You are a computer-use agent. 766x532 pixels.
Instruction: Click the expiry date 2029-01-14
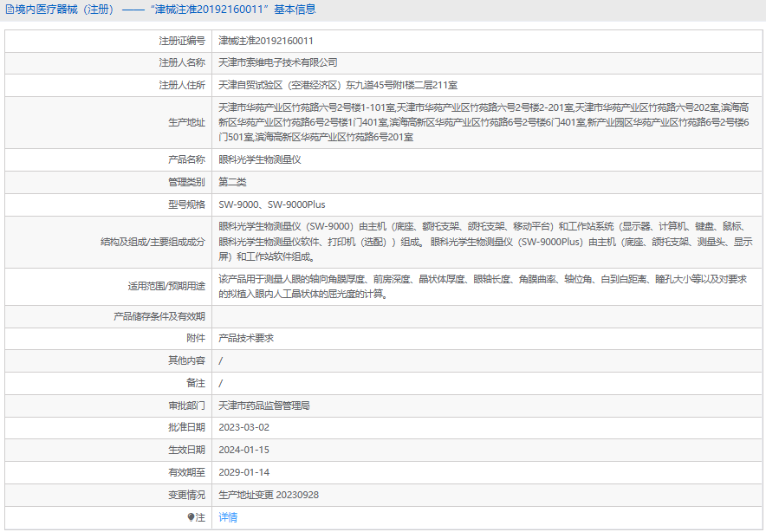tap(244, 473)
